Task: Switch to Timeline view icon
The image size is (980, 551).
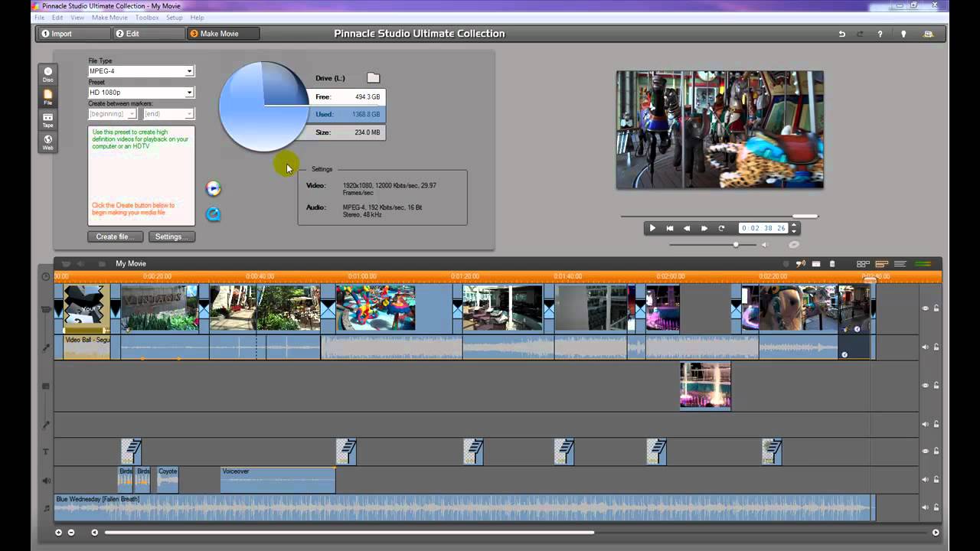Action: 881,264
